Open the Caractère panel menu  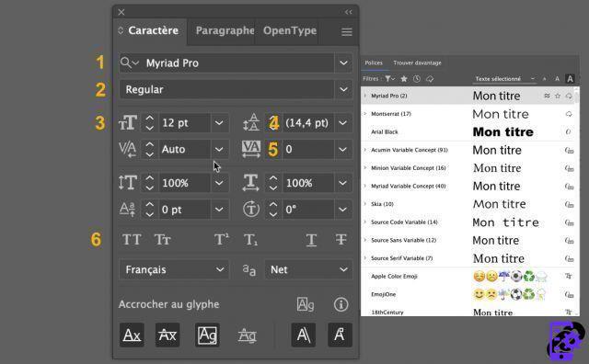(x=347, y=32)
